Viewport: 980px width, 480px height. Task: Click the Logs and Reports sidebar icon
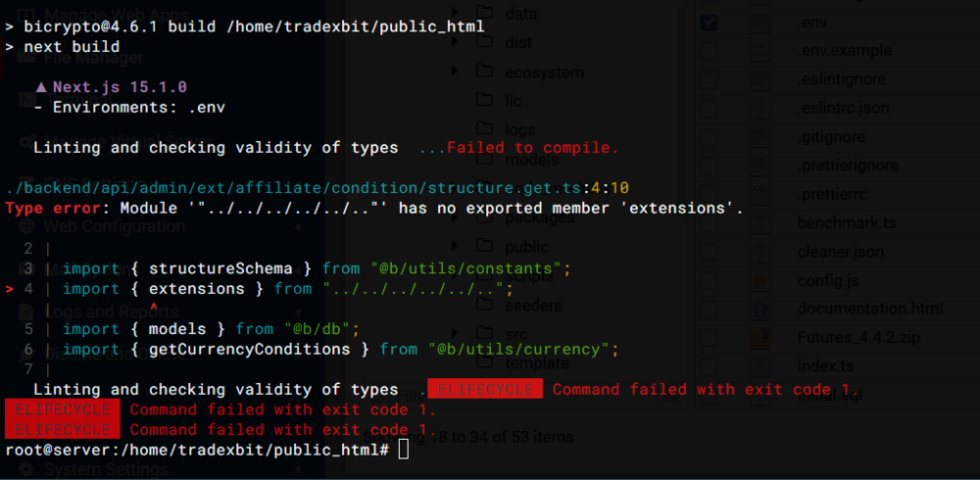tap(26, 312)
